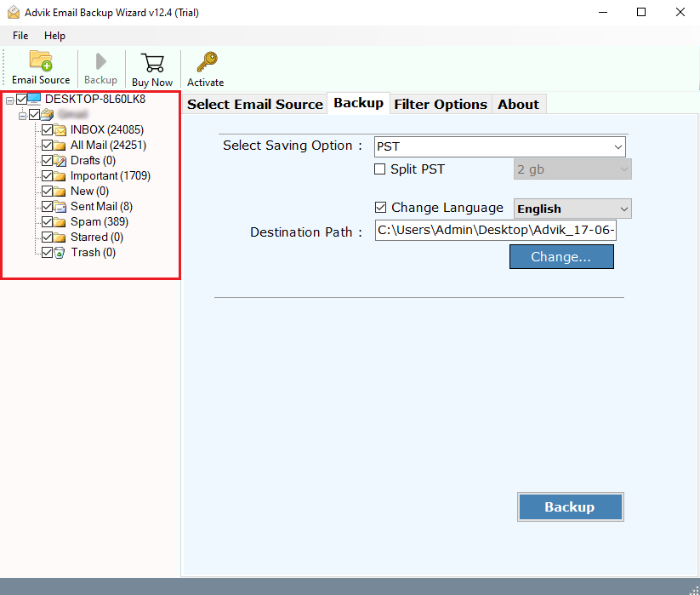This screenshot has width=700, height=595.
Task: Uncheck the INBOX (24085) checkbox
Action: 48,130
